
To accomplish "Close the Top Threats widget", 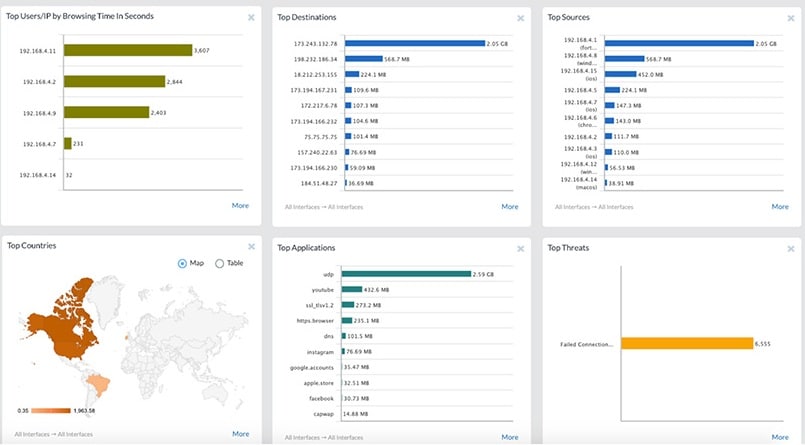I will 790,248.
